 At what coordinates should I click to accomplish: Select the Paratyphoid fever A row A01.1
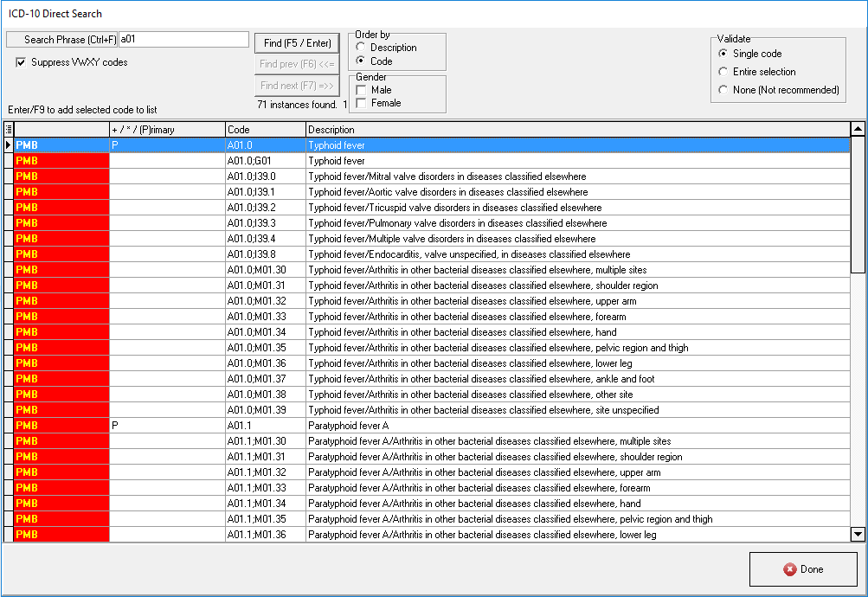pos(433,426)
